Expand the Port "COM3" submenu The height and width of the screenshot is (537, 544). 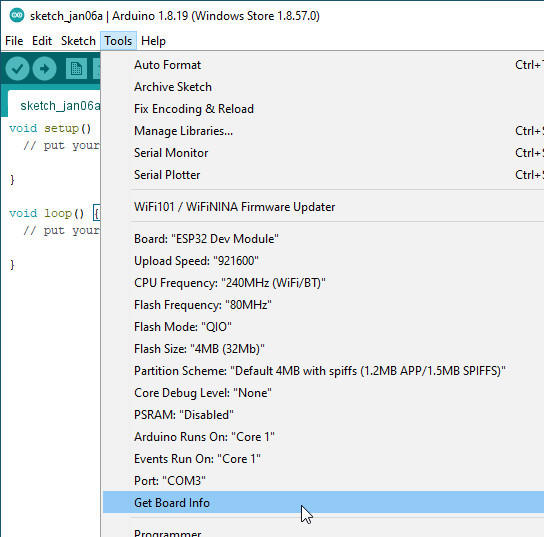click(323, 480)
